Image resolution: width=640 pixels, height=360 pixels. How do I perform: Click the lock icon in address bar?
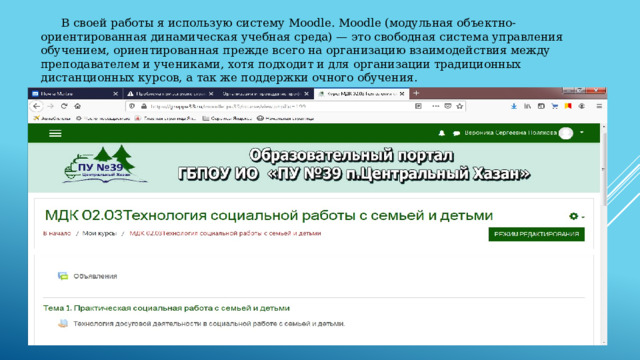[x=144, y=106]
